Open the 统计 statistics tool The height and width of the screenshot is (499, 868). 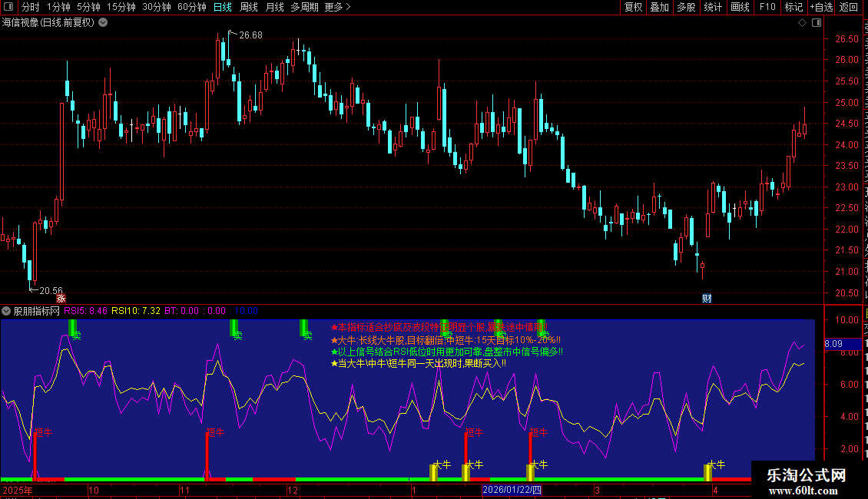[x=712, y=7]
